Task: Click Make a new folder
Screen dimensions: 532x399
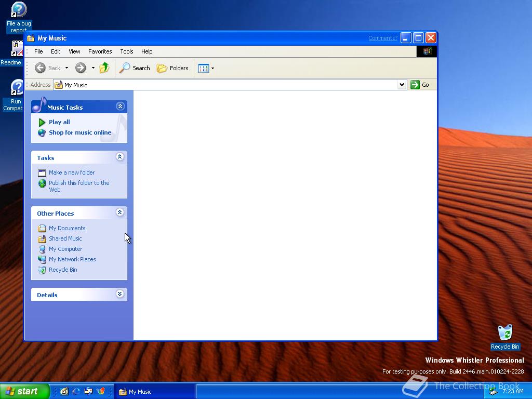Action: [72, 172]
